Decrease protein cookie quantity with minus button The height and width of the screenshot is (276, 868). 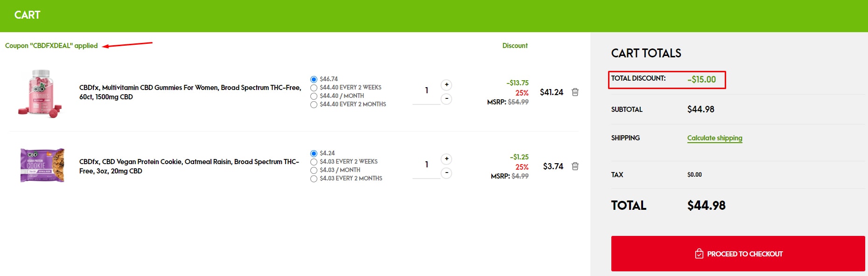click(x=447, y=173)
